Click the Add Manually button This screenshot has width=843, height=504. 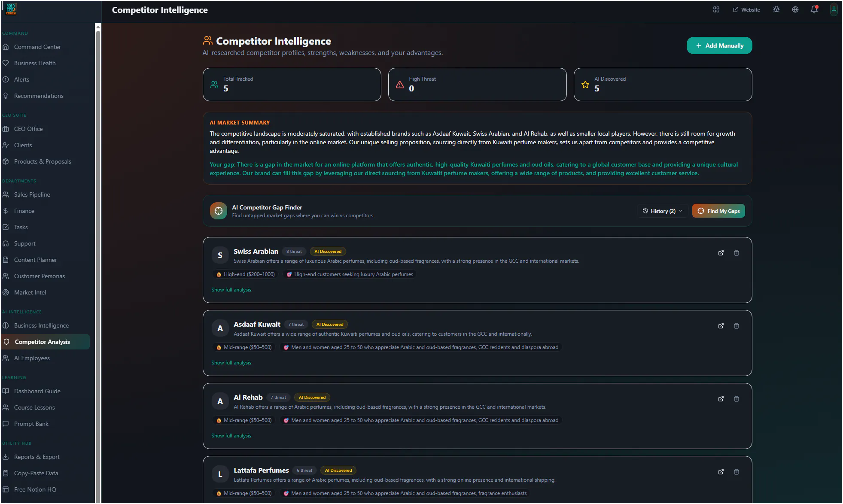coord(719,46)
